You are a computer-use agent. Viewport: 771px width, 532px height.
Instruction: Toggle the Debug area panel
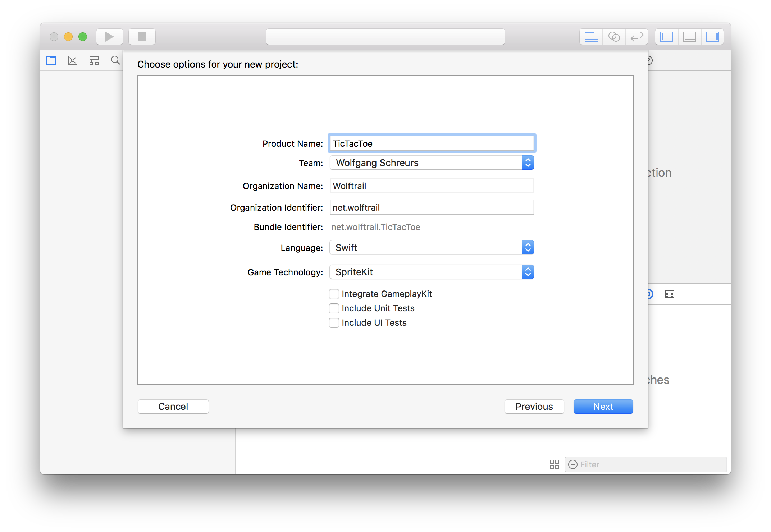[x=689, y=37]
